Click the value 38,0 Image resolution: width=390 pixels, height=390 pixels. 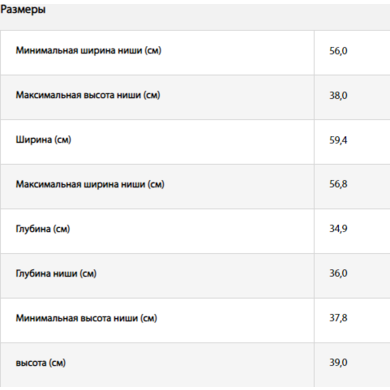(x=338, y=96)
